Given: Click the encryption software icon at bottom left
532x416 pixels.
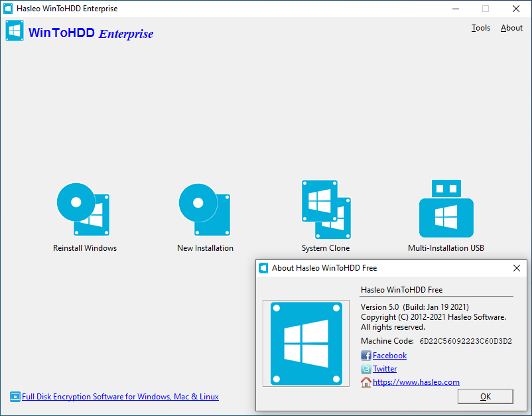Looking at the screenshot, I should click(x=15, y=396).
